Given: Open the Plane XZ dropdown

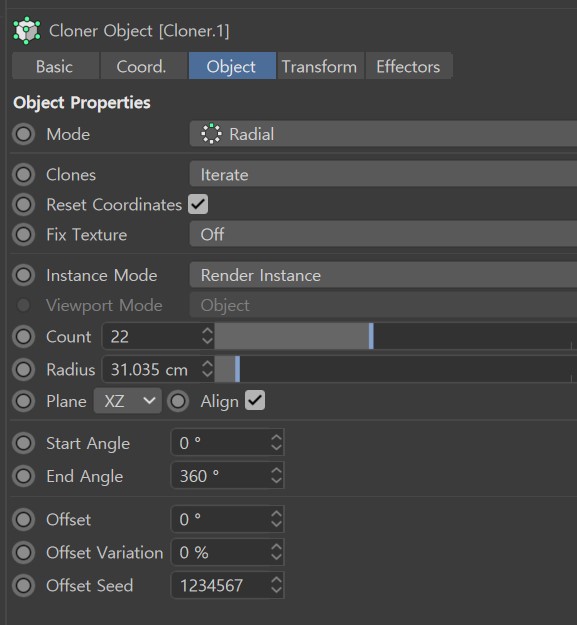Looking at the screenshot, I should point(128,401).
